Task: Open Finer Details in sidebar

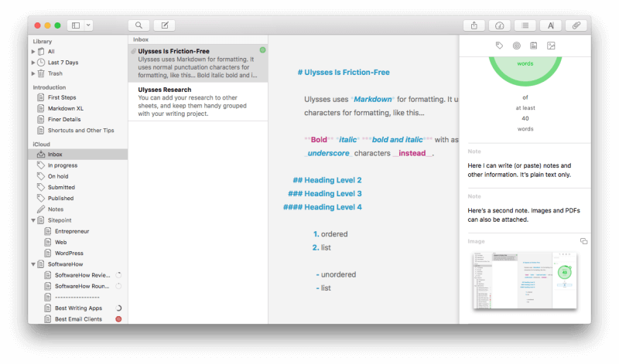Action: [x=78, y=120]
